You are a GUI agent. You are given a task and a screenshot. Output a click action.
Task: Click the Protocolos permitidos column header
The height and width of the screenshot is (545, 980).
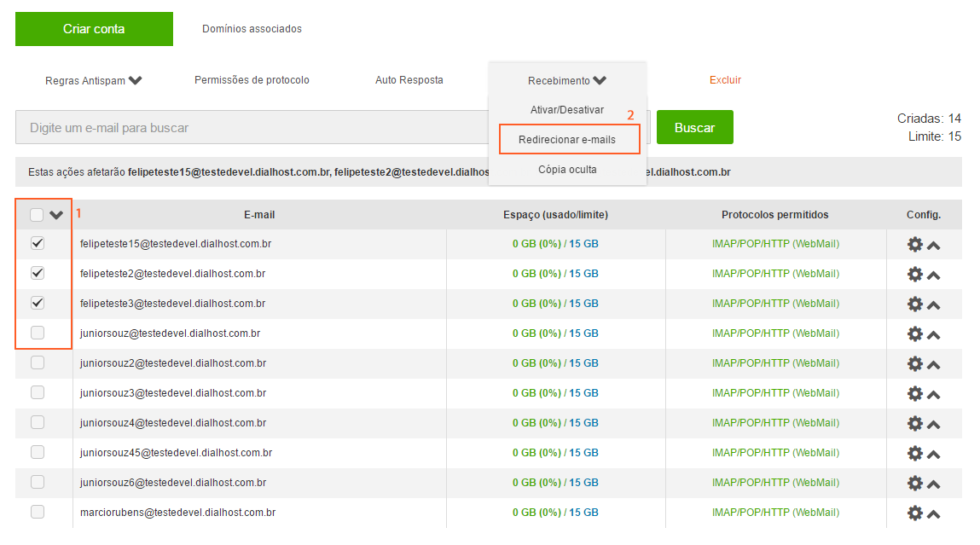775,215
